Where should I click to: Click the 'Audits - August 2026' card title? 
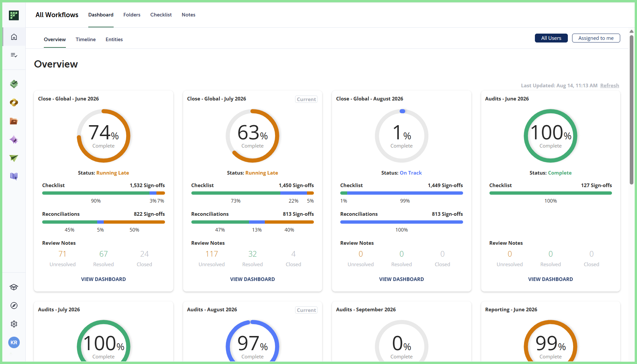[212, 310]
